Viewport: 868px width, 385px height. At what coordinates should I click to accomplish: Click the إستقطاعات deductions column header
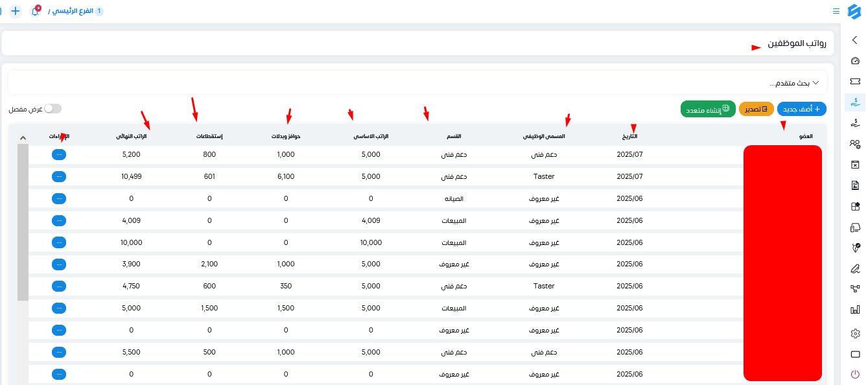click(x=209, y=137)
